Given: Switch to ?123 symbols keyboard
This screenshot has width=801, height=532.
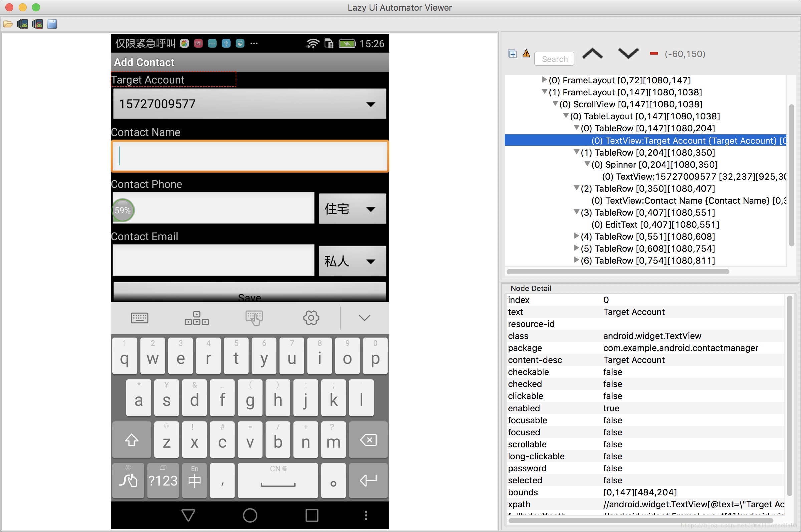Looking at the screenshot, I should [163, 480].
